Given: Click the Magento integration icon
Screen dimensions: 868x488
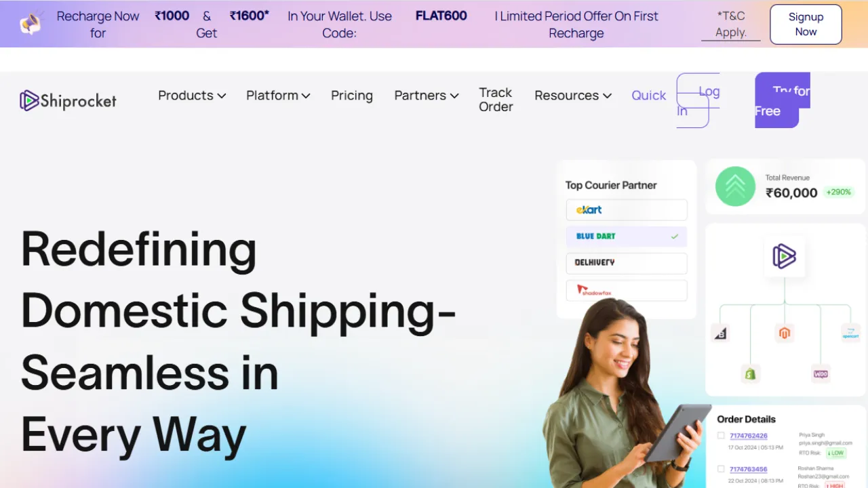Looking at the screenshot, I should tap(784, 333).
